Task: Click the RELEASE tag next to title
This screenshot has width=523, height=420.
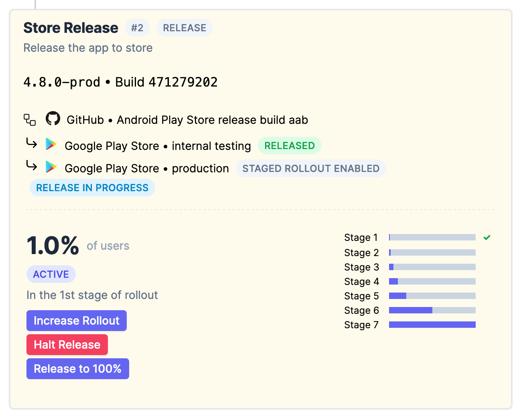Action: click(184, 28)
